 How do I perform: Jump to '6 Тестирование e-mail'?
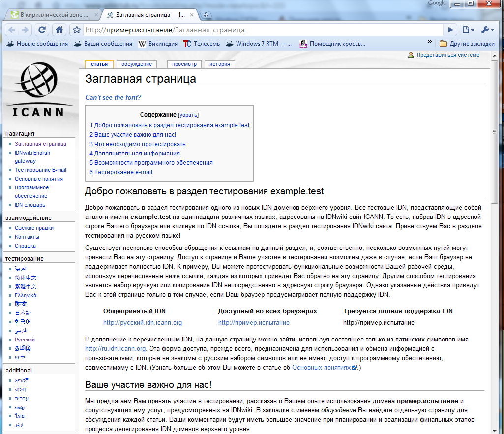coord(121,172)
